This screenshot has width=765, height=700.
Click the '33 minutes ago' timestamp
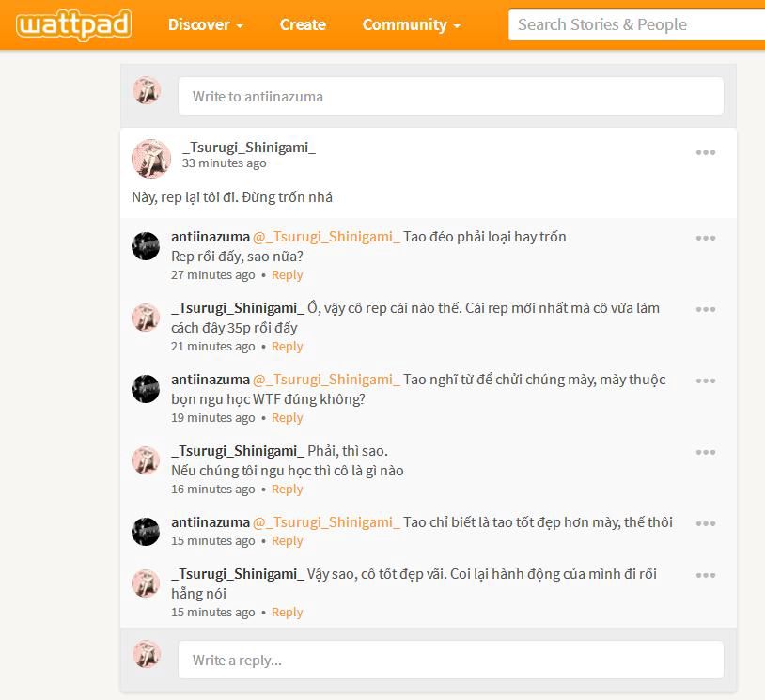224,163
